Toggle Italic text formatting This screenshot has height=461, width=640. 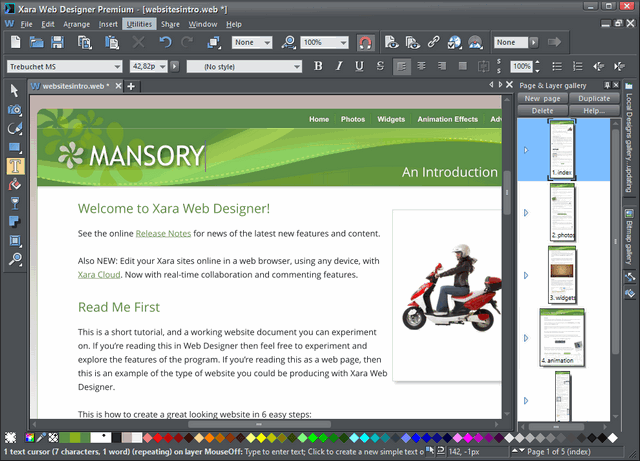tap(339, 66)
